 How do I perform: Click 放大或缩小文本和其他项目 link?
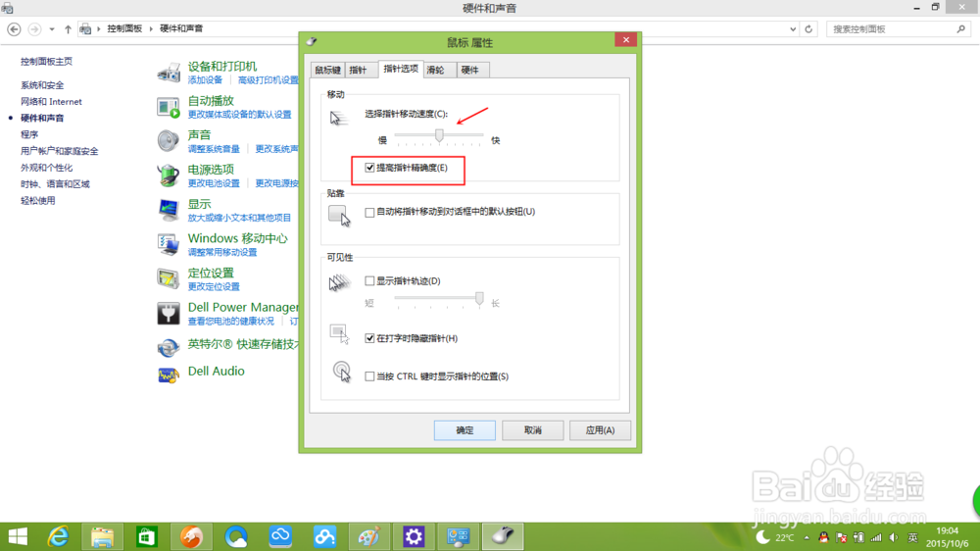pos(239,218)
